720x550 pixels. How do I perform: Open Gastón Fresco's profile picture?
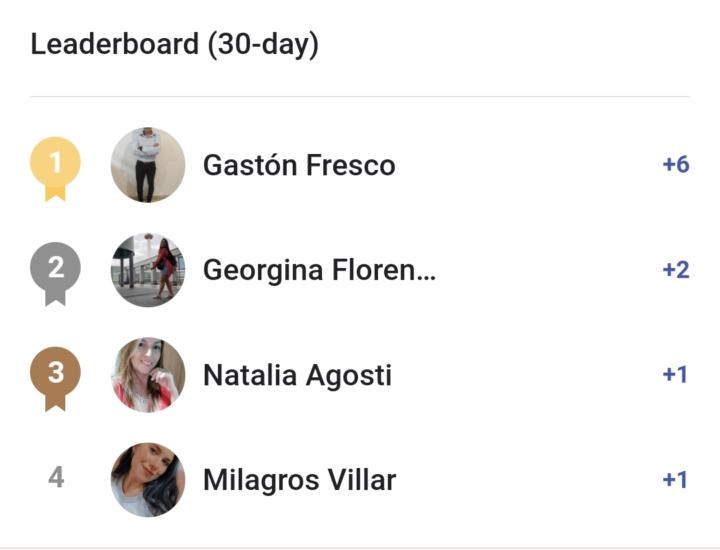click(148, 165)
